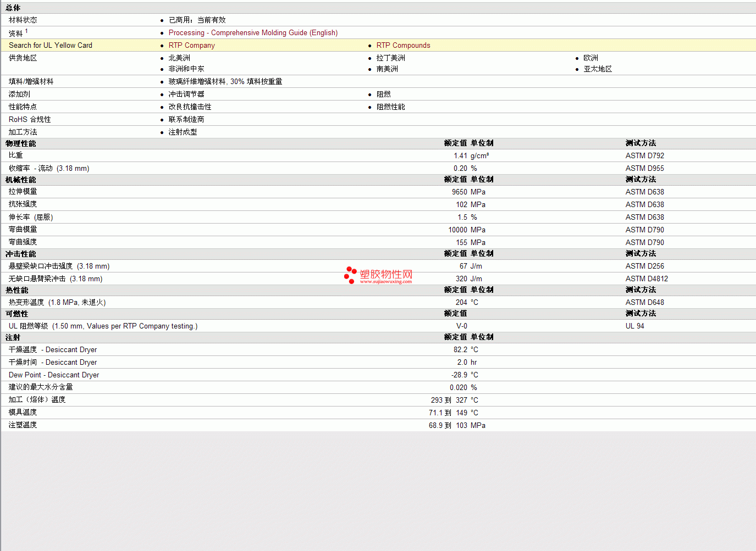Click the 欧洲 region entry
Screen dimensions: 756x551
(x=591, y=58)
